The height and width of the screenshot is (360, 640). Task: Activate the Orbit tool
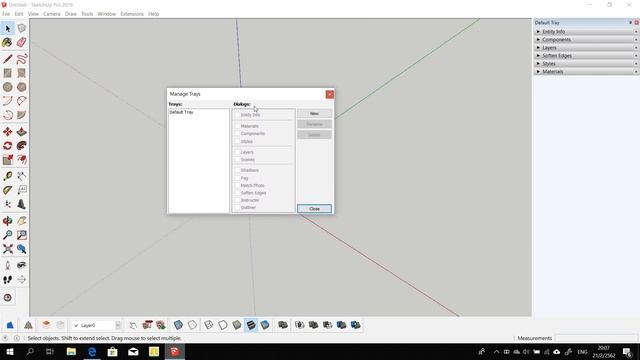pyautogui.click(x=8, y=221)
